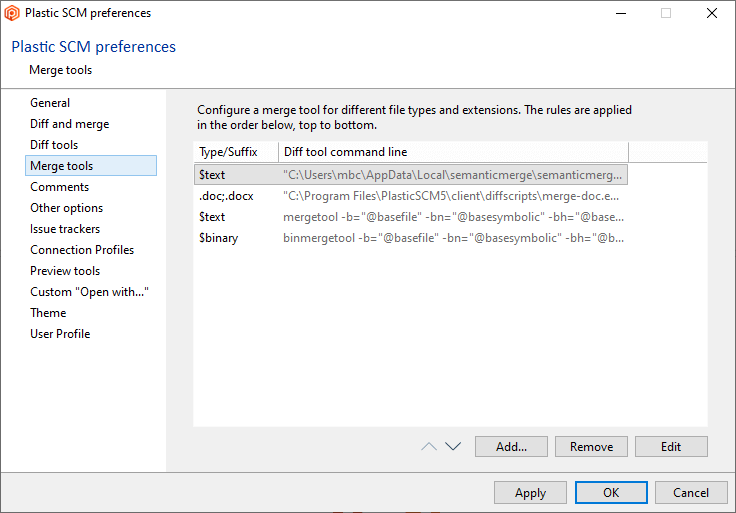This screenshot has height=513, width=736.
Task: Close the preferences window
Action: [712, 13]
